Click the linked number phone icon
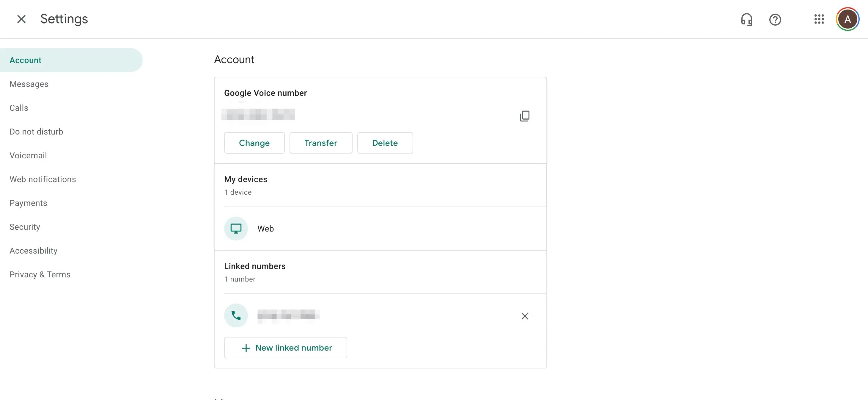This screenshot has height=400, width=868. (x=236, y=316)
